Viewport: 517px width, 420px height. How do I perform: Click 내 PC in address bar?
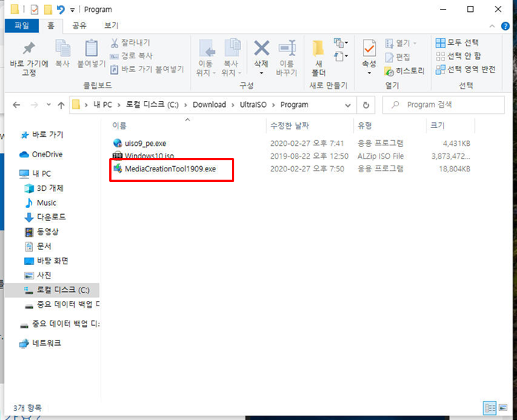click(x=103, y=105)
